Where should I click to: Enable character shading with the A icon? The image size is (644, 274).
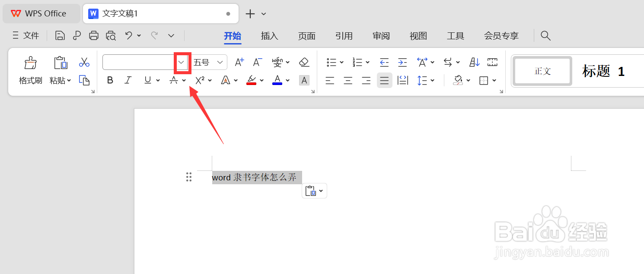click(304, 80)
